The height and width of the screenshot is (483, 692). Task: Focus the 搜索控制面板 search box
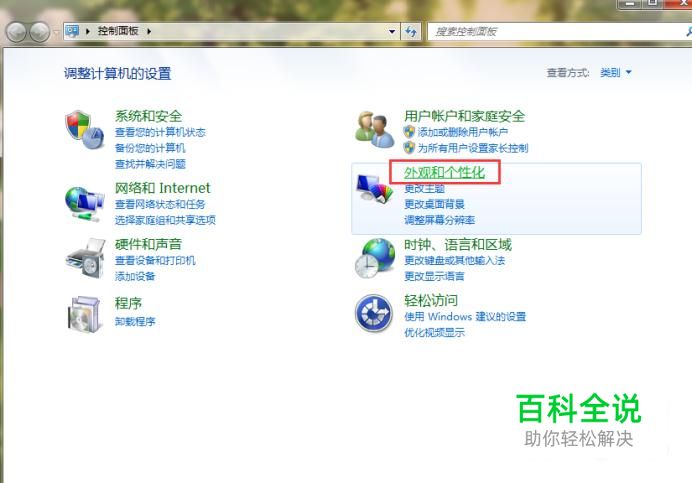point(556,31)
